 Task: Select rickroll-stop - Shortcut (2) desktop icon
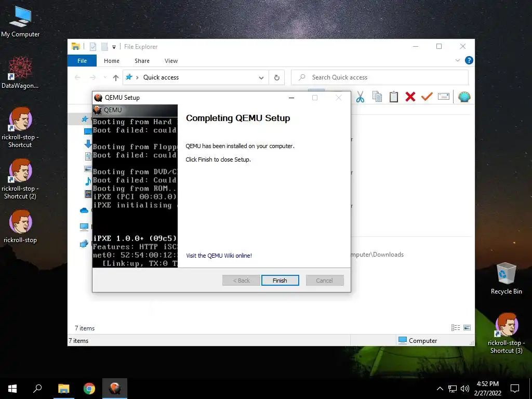20,179
